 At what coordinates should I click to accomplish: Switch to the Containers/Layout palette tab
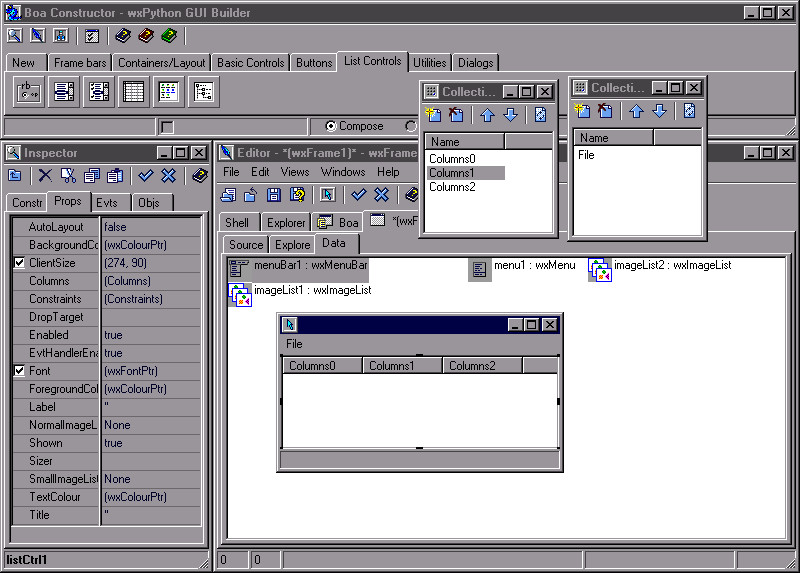click(161, 63)
